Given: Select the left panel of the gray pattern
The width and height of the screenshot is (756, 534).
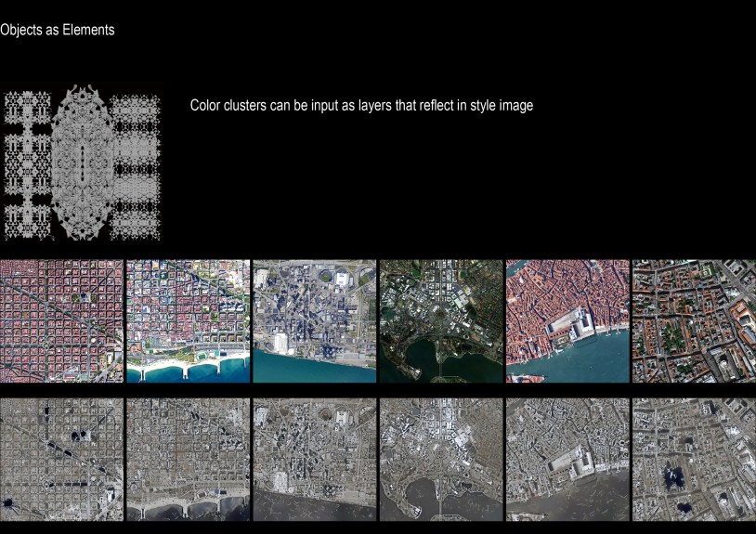Looking at the screenshot, I should point(27,163).
